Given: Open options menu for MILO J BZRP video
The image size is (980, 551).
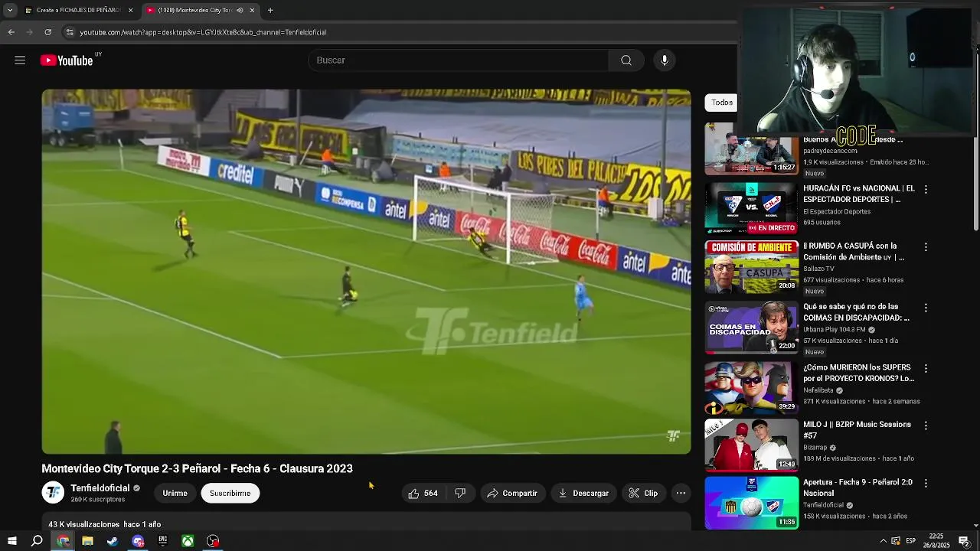Looking at the screenshot, I should (926, 425).
